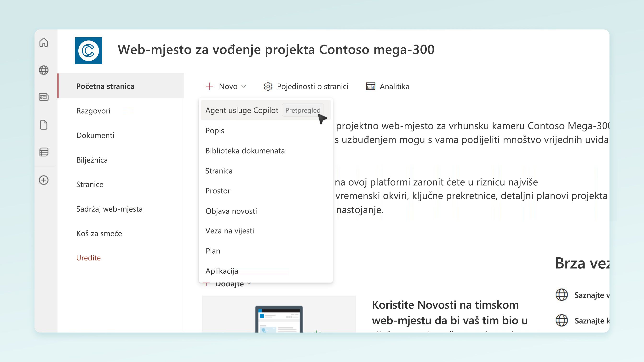Viewport: 644px width, 362px height.
Task: Choose Popis in the Novo menu
Action: (x=266, y=130)
